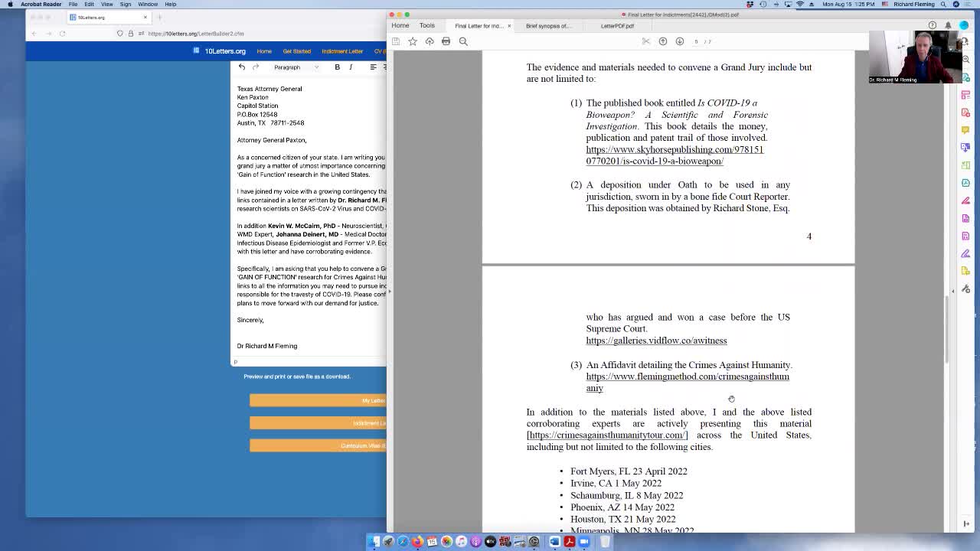The image size is (980, 551).
Task: Click the page number field in Acrobat toolbar
Action: 696,41
